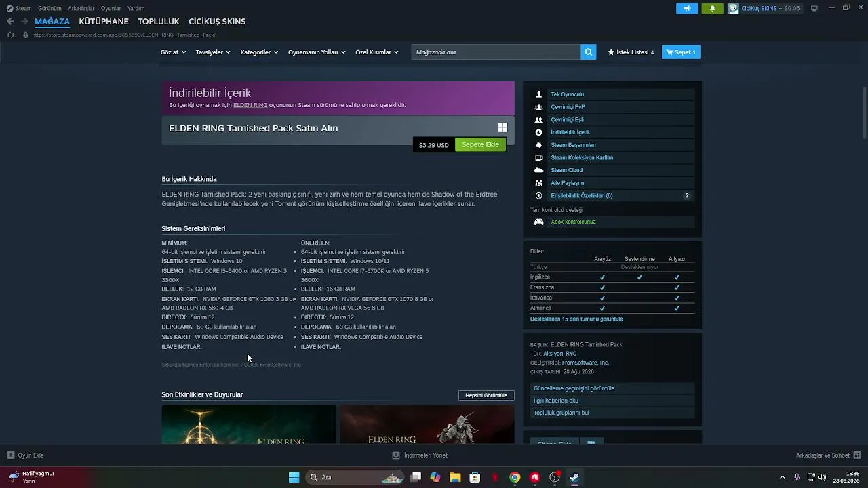This screenshot has height=488, width=868.
Task: Click the Xbox controller gamepad icon
Action: tap(539, 222)
